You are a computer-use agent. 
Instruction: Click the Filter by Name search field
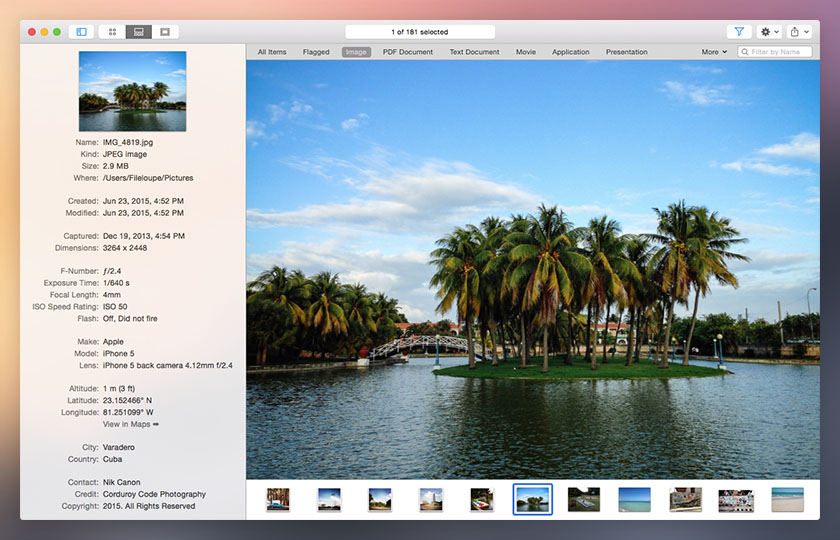[780, 52]
